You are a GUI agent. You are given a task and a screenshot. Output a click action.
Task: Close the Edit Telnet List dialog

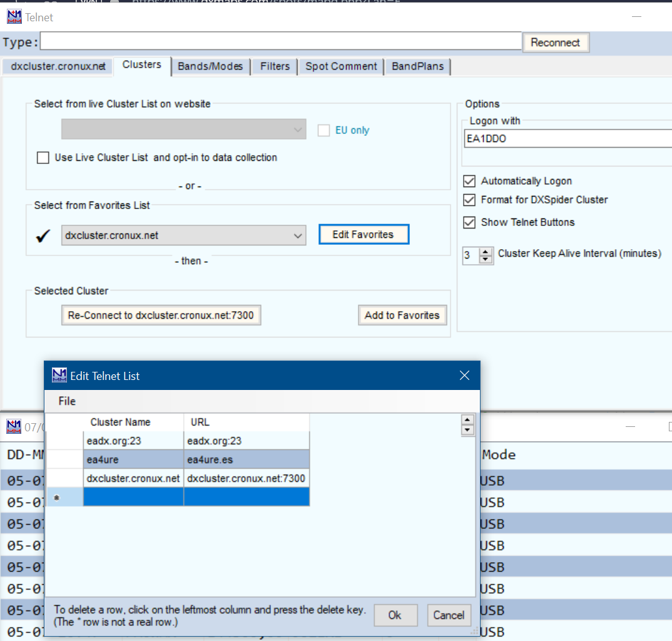464,376
